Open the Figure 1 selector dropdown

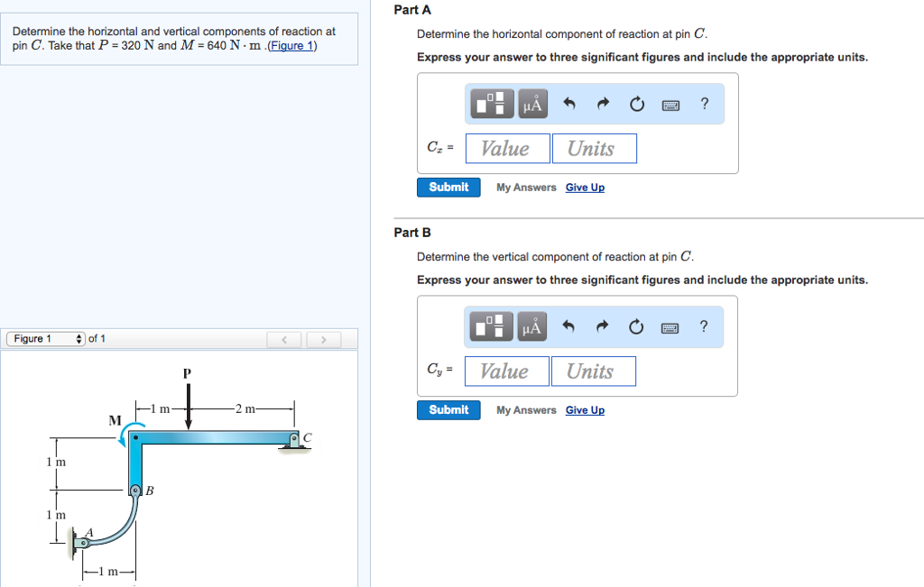point(45,338)
